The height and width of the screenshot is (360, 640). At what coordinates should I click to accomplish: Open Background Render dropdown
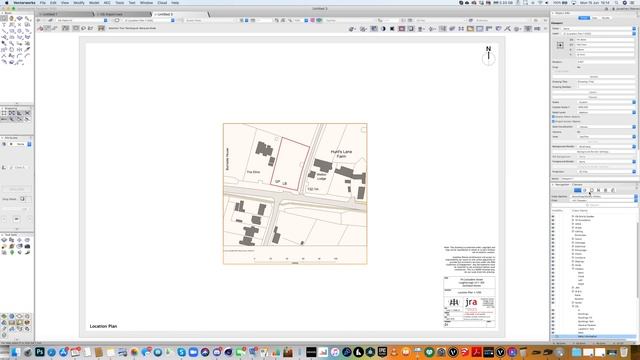click(607, 146)
